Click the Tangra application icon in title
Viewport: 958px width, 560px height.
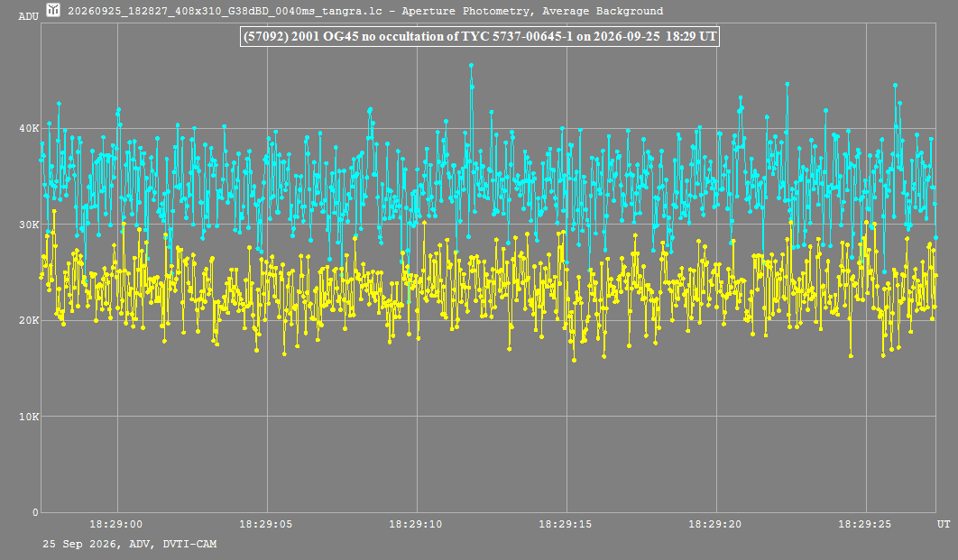pyautogui.click(x=53, y=10)
